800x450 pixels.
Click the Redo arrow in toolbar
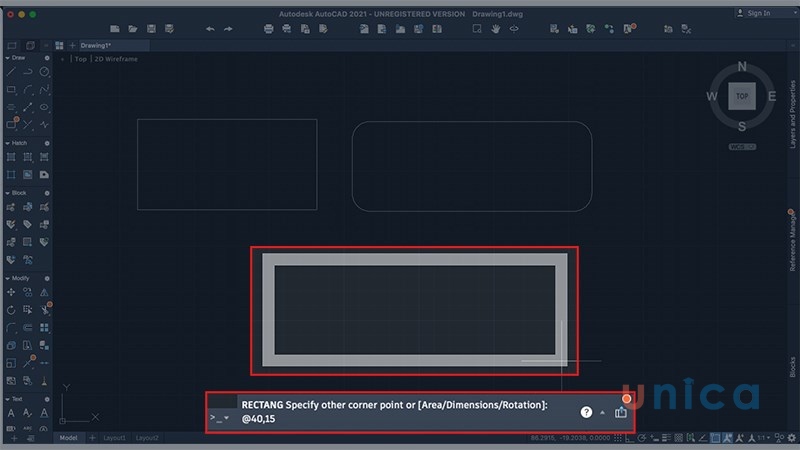(228, 29)
